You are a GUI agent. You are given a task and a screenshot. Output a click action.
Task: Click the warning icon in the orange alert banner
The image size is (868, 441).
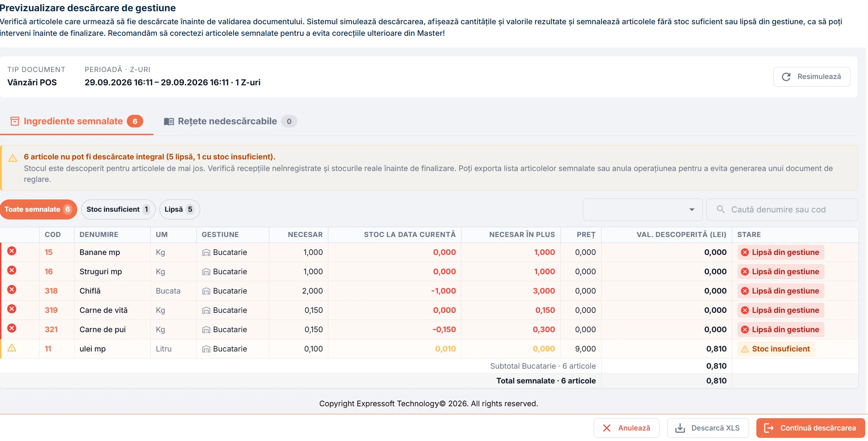(x=13, y=158)
